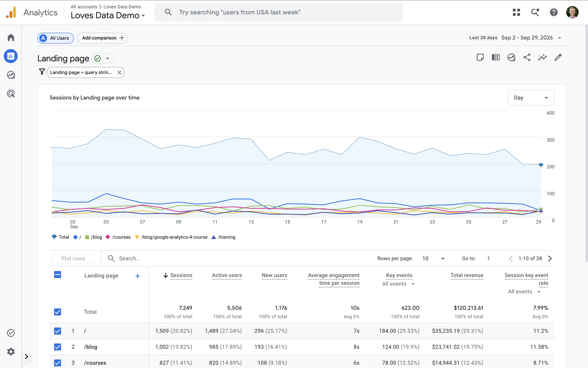Viewport: 588px width, 368px height.
Task: Open the Landing page report options arrow
Action: [108, 58]
